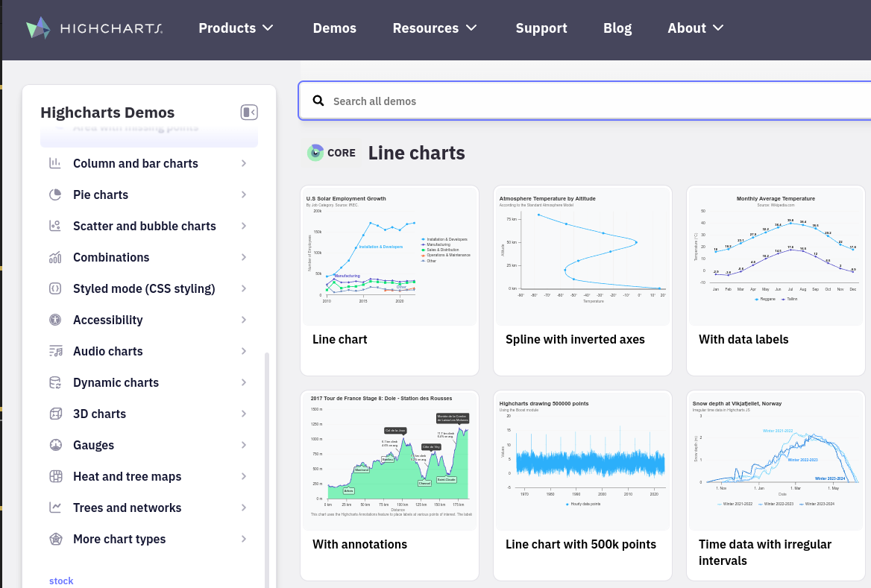Click the Scatter and bubble charts icon
The image size is (871, 588).
55,226
